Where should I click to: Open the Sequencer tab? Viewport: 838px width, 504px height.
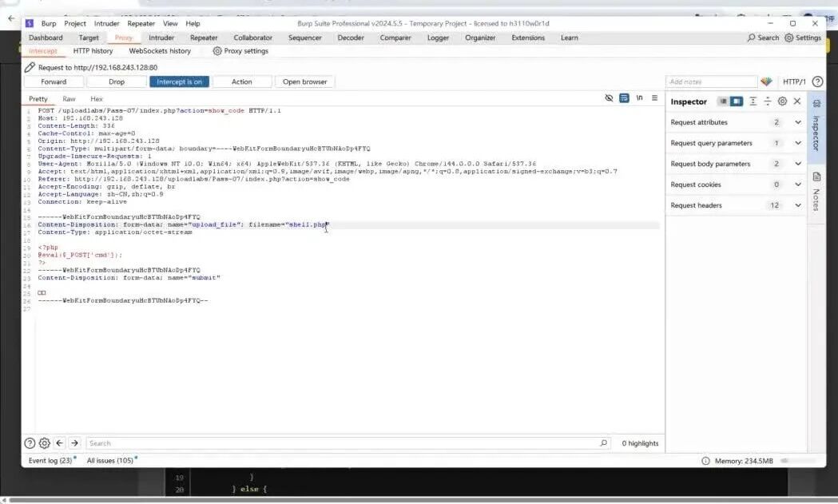304,38
